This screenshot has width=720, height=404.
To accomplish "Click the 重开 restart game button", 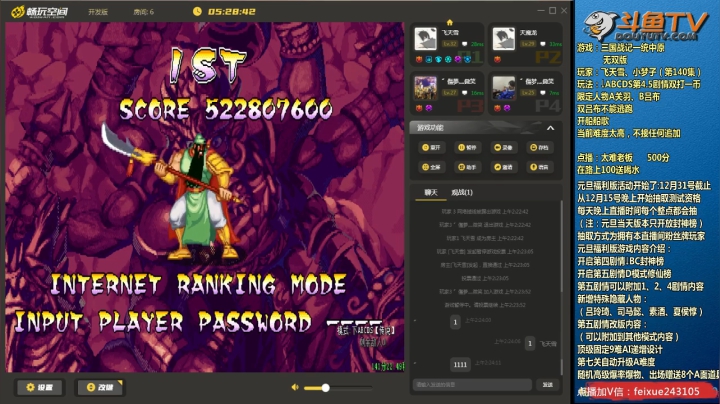I will [431, 147].
